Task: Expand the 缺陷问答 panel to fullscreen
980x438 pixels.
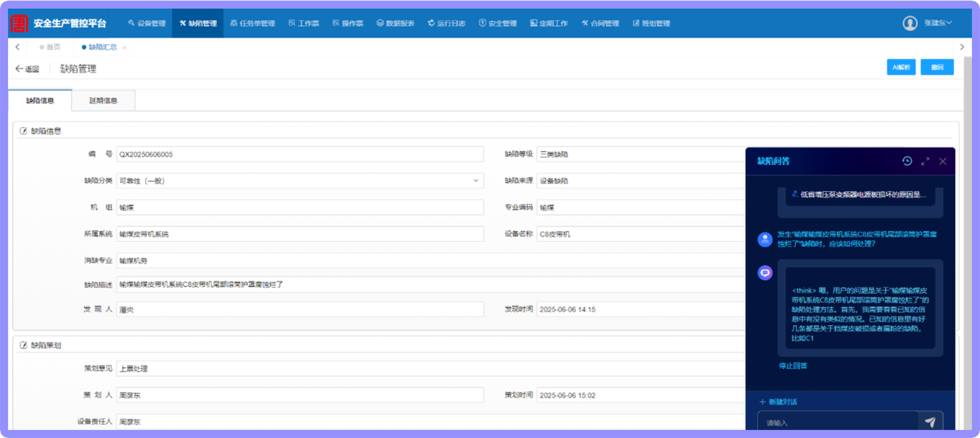Action: coord(925,161)
